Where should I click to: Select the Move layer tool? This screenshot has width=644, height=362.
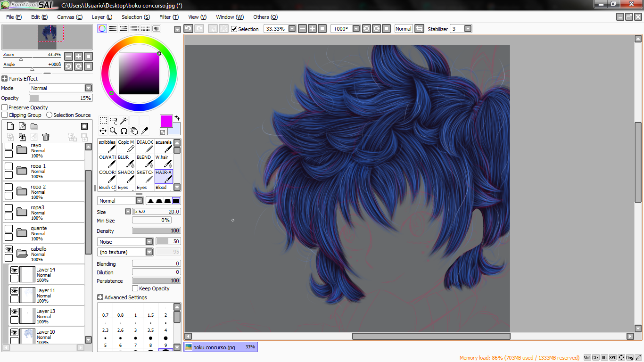103,131
